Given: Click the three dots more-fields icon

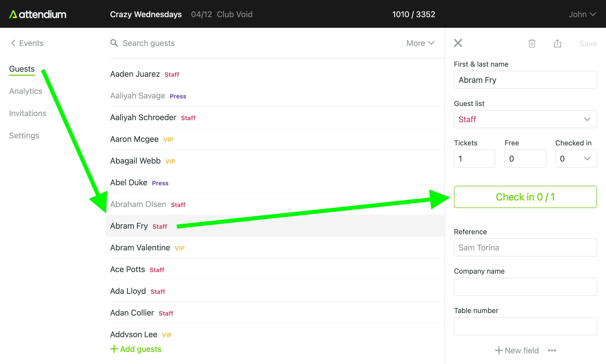Looking at the screenshot, I should tap(552, 350).
